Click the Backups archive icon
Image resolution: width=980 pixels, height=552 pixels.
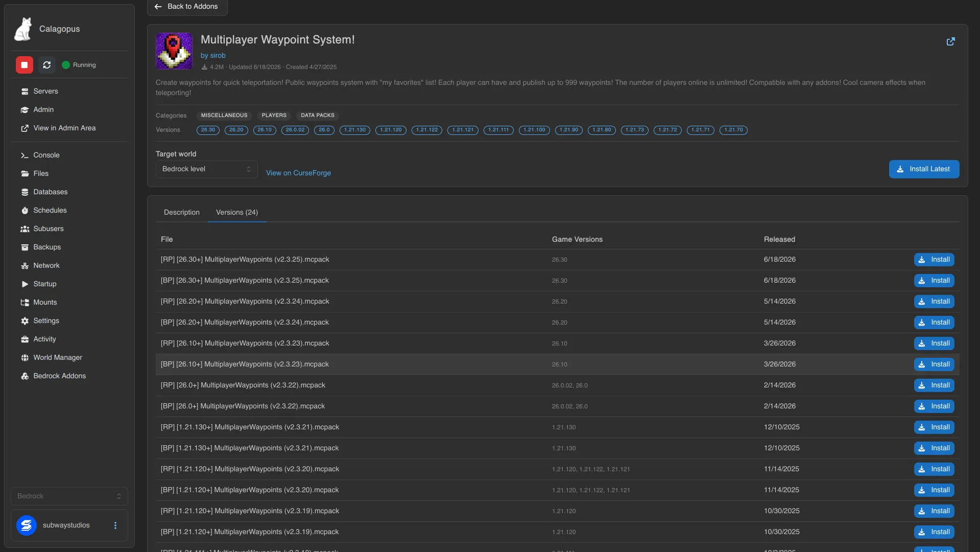(25, 247)
